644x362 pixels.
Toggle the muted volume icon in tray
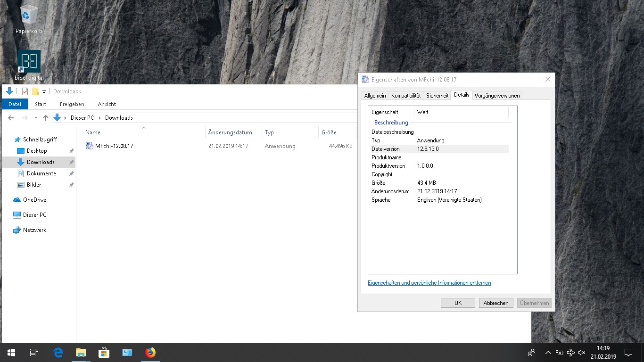[x=582, y=353]
